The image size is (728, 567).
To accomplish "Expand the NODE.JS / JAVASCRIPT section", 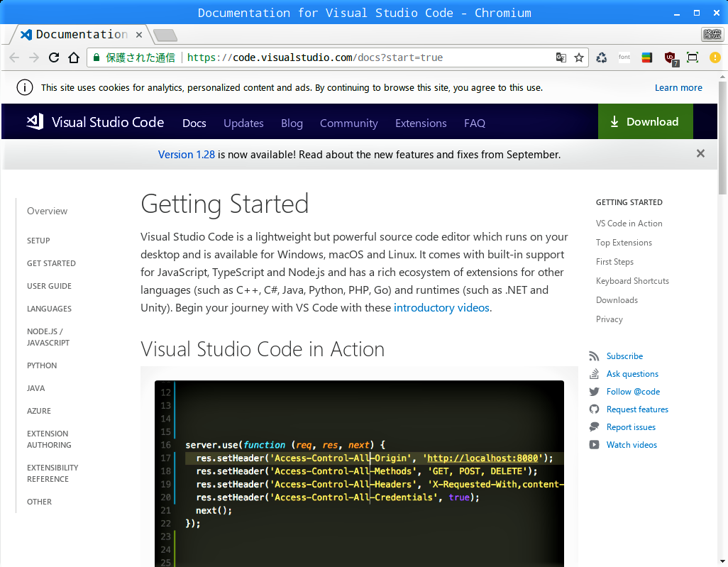I will pos(48,337).
